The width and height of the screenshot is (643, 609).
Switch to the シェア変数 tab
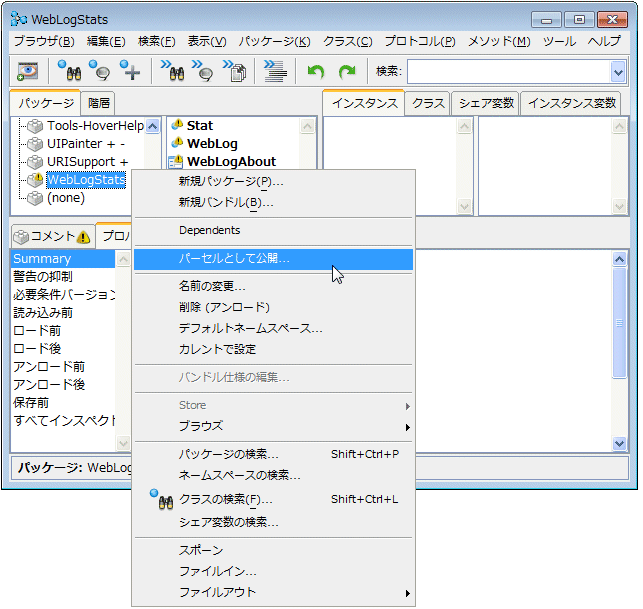485,103
